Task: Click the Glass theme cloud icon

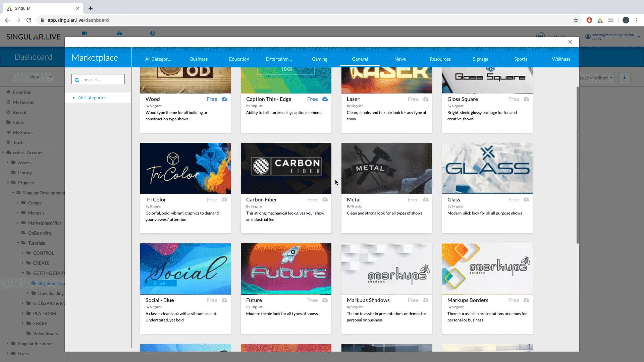Action: pos(526,199)
